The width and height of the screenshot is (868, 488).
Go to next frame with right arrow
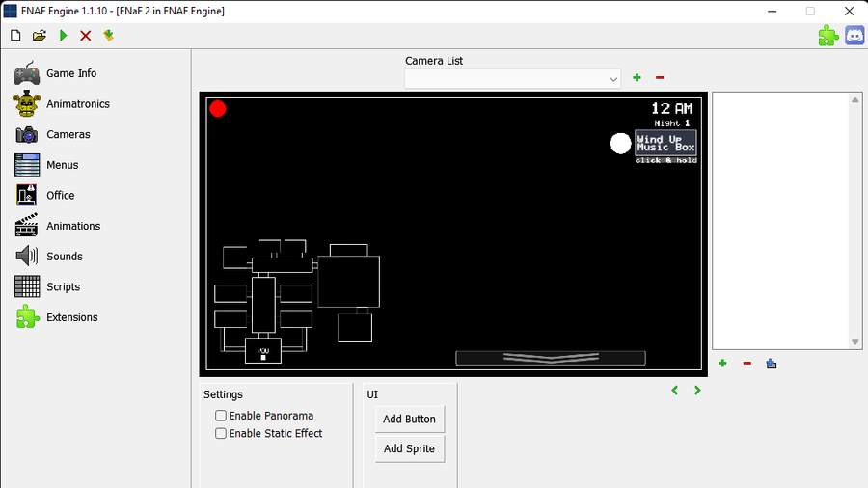(697, 390)
